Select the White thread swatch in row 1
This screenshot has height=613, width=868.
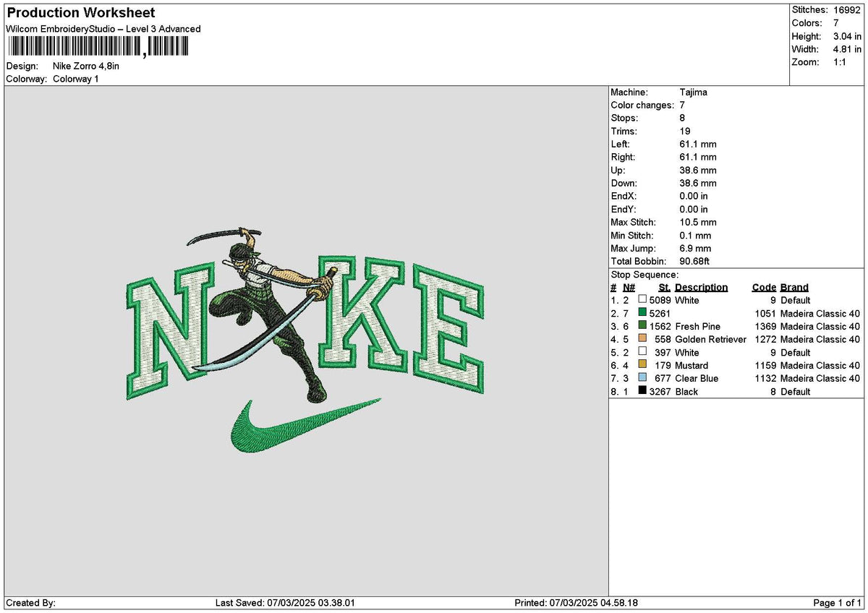coord(641,300)
